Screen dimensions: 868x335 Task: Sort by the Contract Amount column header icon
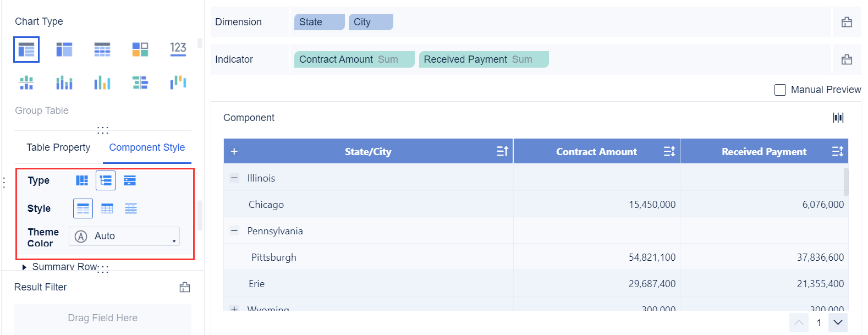[669, 151]
